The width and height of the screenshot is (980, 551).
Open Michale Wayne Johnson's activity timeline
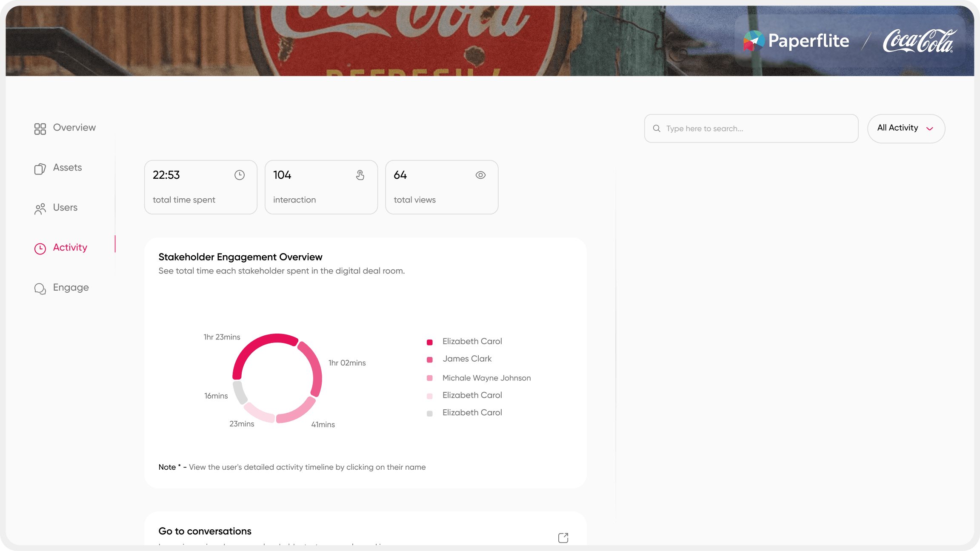[486, 378]
